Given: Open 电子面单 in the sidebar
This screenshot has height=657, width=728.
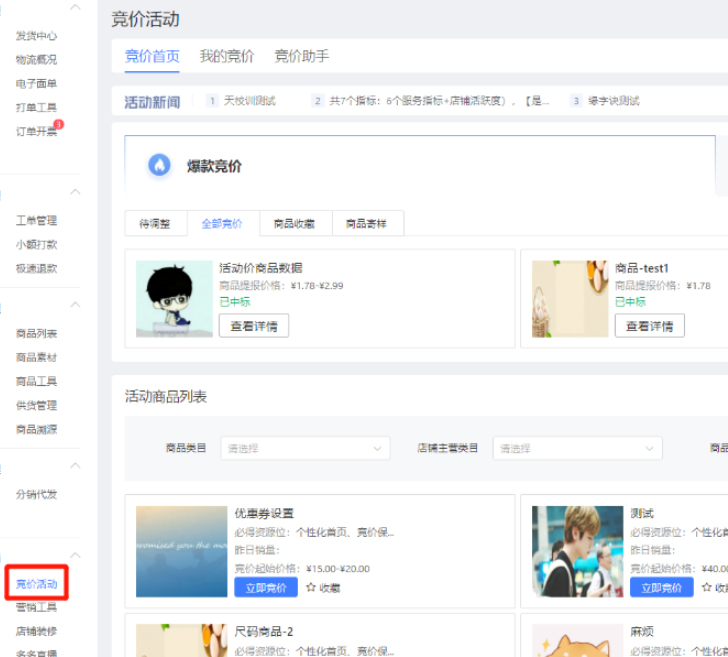Looking at the screenshot, I should click(x=37, y=84).
